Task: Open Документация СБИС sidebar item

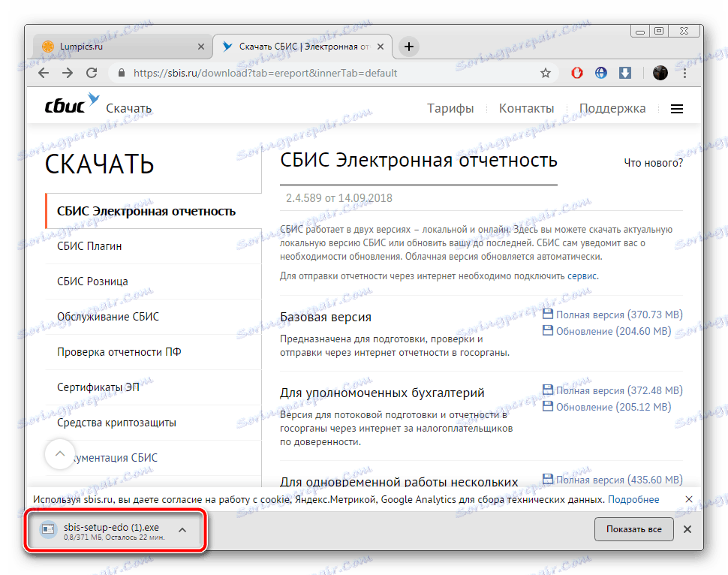Action: pyautogui.click(x=154, y=458)
